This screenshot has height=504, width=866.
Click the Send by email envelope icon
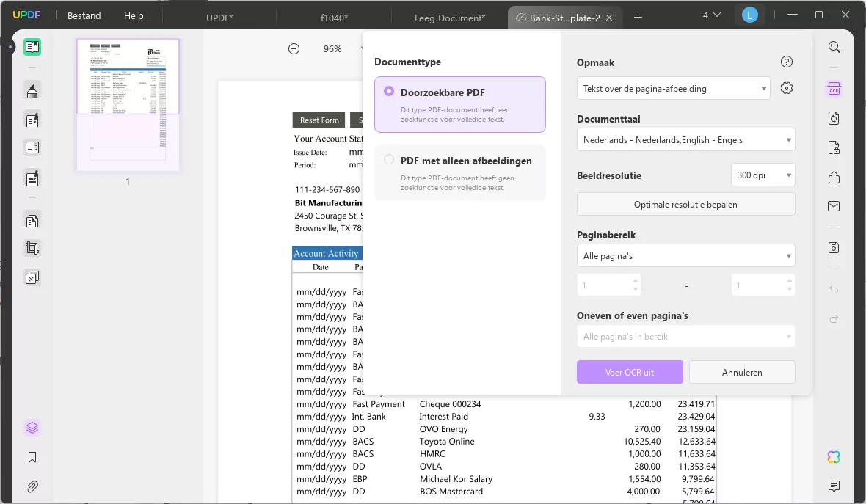[x=834, y=206]
